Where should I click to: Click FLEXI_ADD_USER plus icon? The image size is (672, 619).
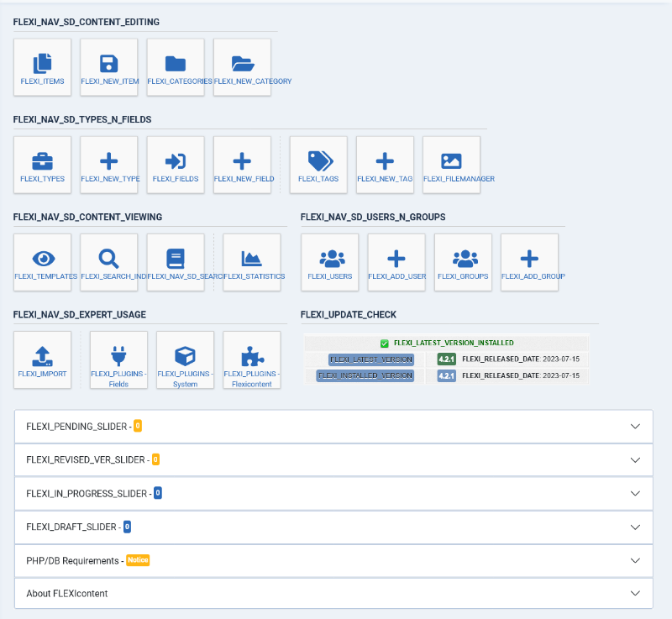point(396,259)
